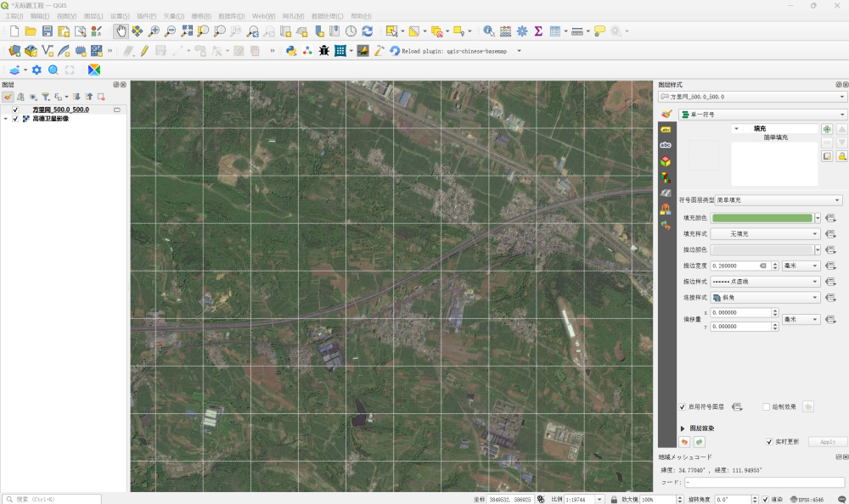
Task: Open the 填充样式 无填充 dropdown
Action: pyautogui.click(x=765, y=234)
